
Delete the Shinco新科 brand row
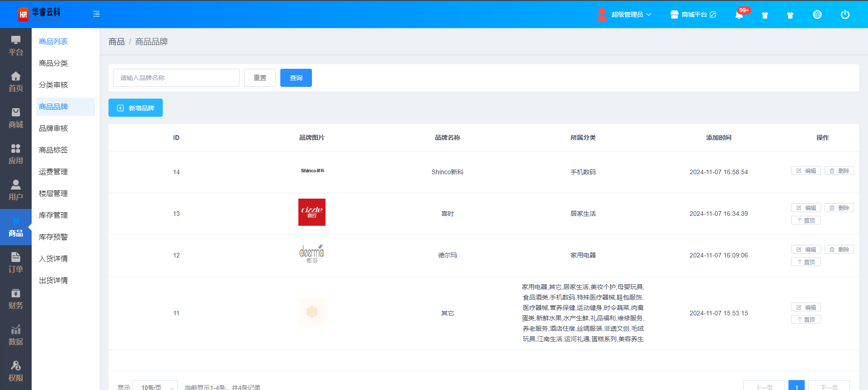pyautogui.click(x=839, y=171)
